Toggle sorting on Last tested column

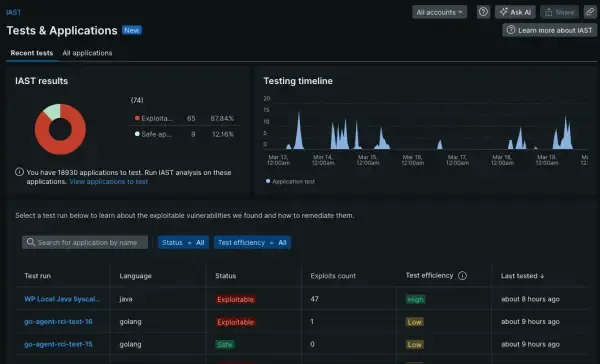point(522,276)
